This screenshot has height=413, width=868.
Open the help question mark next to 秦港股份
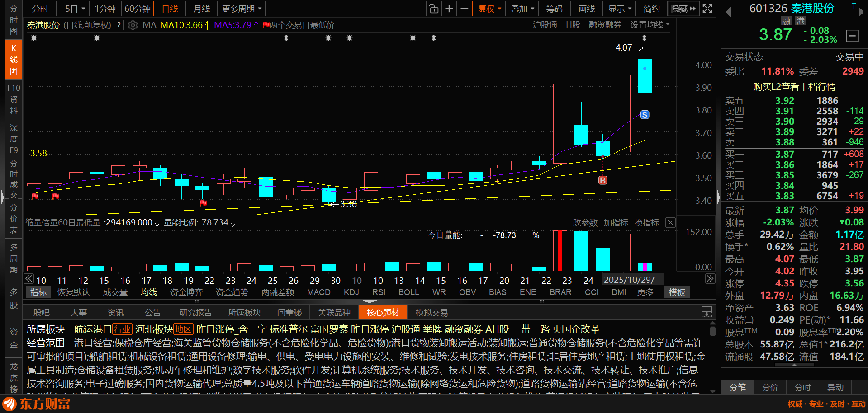click(119, 25)
